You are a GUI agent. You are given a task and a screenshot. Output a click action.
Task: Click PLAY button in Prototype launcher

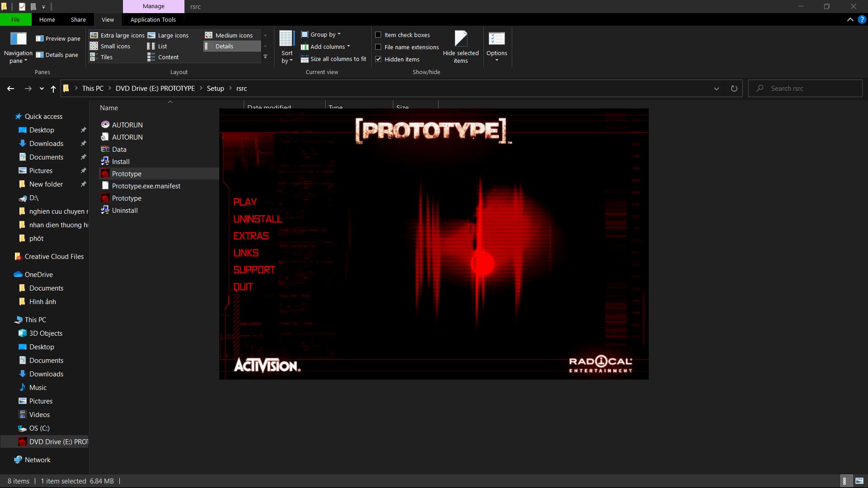click(245, 202)
